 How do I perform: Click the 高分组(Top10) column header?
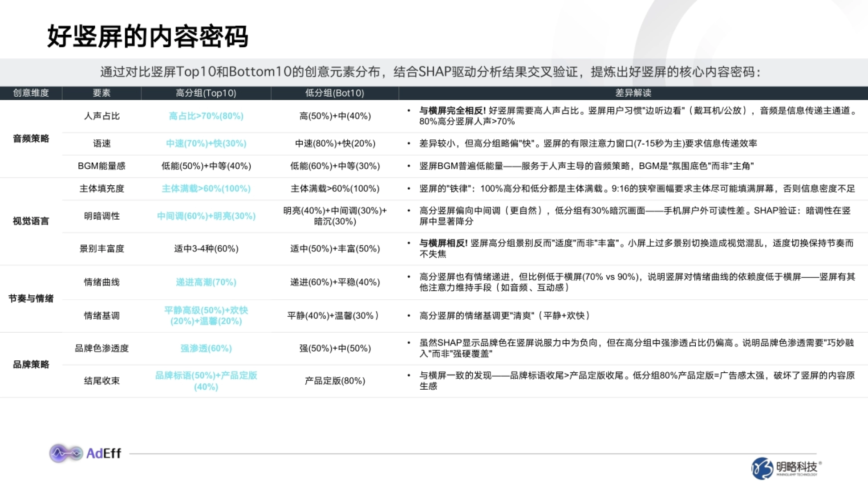coord(206,93)
